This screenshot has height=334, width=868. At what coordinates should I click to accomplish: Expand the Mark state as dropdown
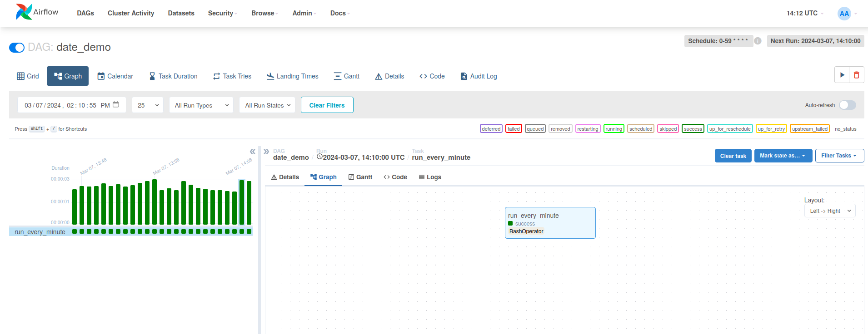783,156
